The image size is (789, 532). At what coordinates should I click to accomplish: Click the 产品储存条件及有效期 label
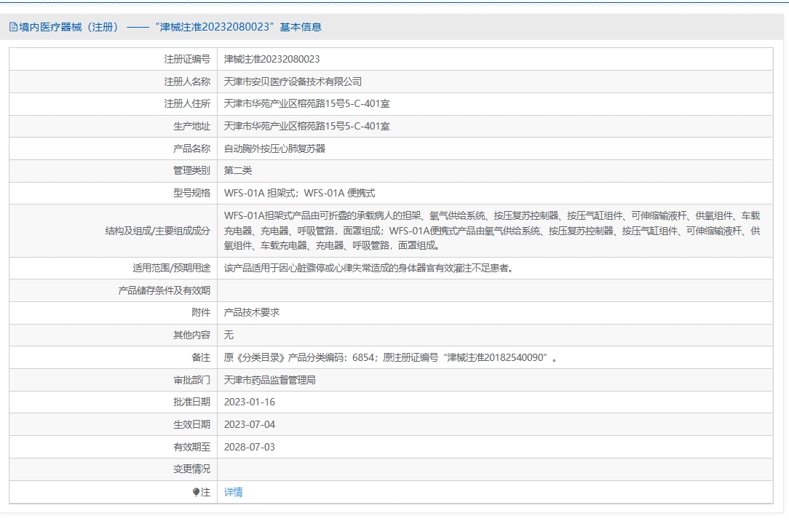pos(164,290)
